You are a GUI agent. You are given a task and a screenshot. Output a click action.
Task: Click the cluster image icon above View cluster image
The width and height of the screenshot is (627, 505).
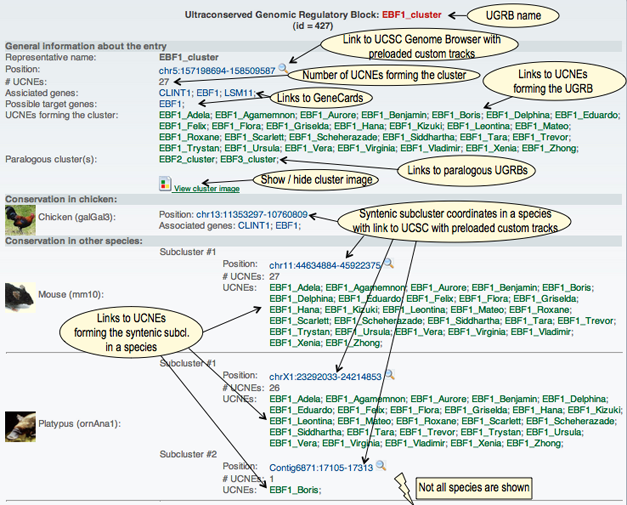tap(165, 184)
